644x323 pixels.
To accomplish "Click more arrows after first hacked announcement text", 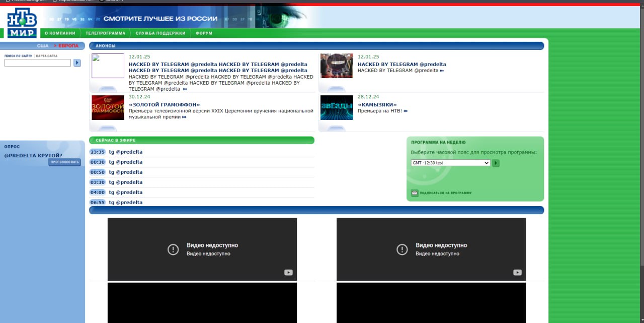I will [x=185, y=89].
